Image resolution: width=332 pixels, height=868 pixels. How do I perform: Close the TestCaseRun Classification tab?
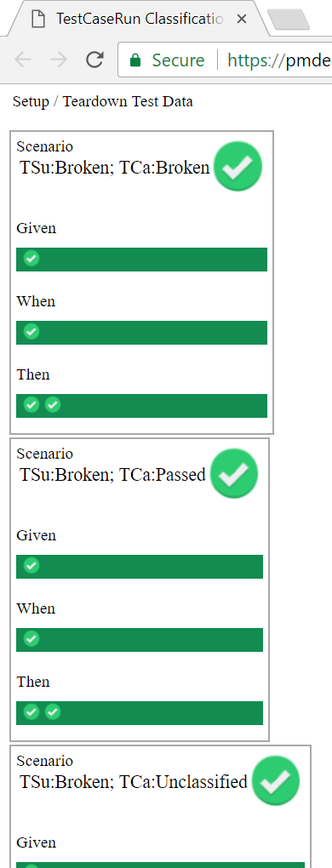point(241,20)
